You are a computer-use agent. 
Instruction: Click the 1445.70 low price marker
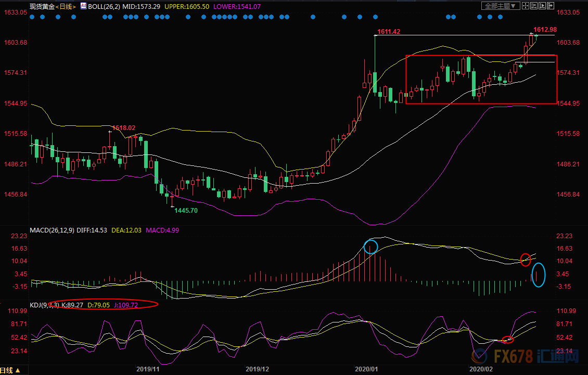point(186,211)
